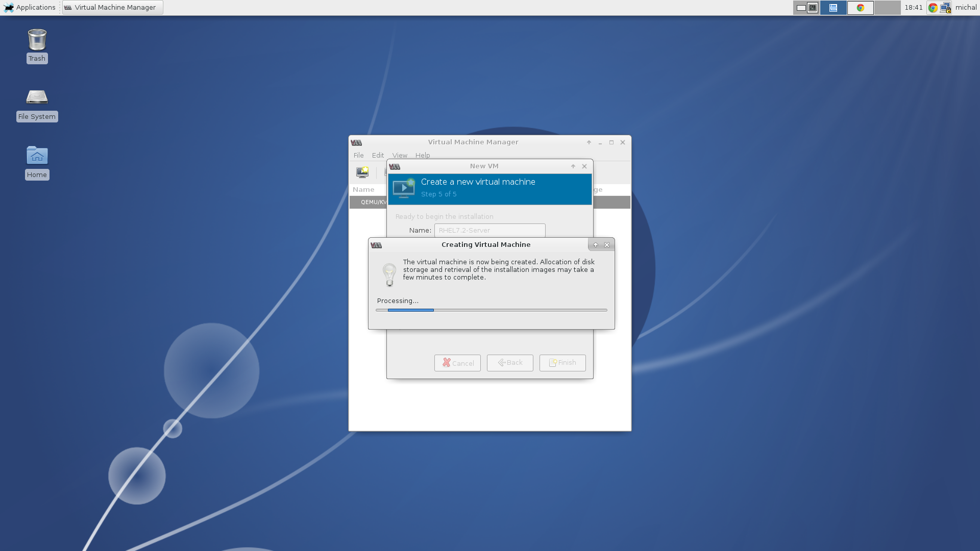Screen dimensions: 980x551
Task: Open the michal user menu
Action: click(966, 7)
